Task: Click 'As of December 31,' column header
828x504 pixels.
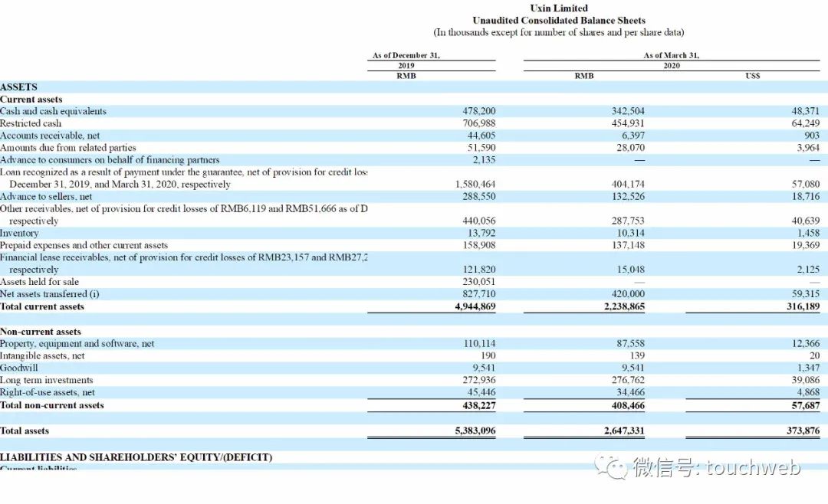Action: (x=406, y=55)
